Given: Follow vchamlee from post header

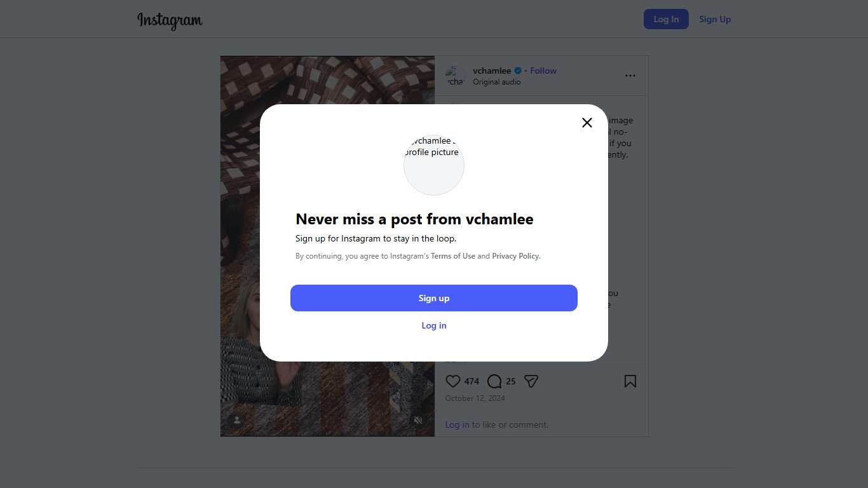Looking at the screenshot, I should [543, 71].
